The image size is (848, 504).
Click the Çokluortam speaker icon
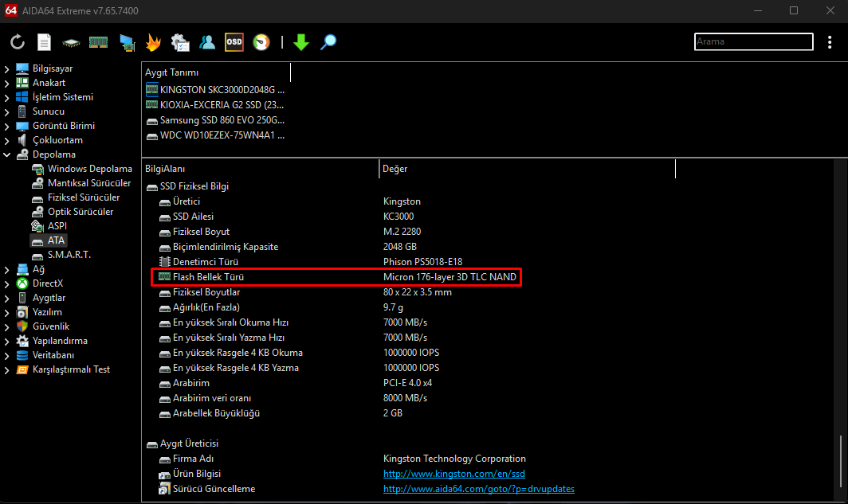click(22, 140)
